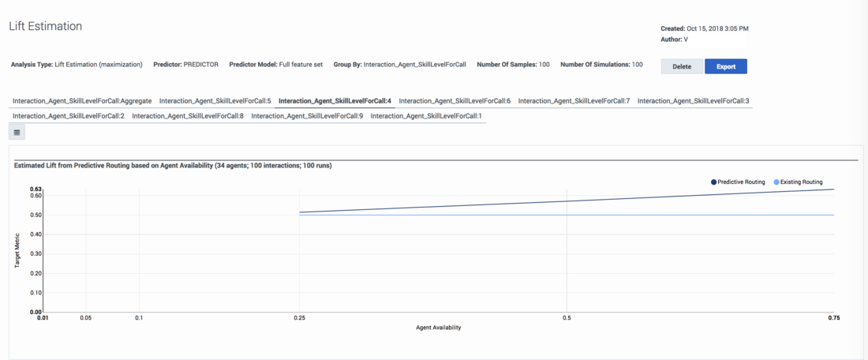Click the Existing Routing legend dot
This screenshot has width=868, height=360.
(776, 182)
